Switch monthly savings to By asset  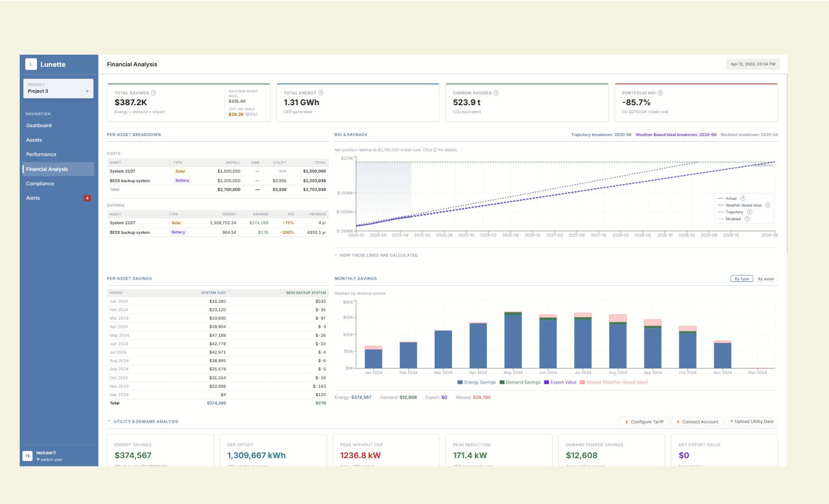coord(765,279)
